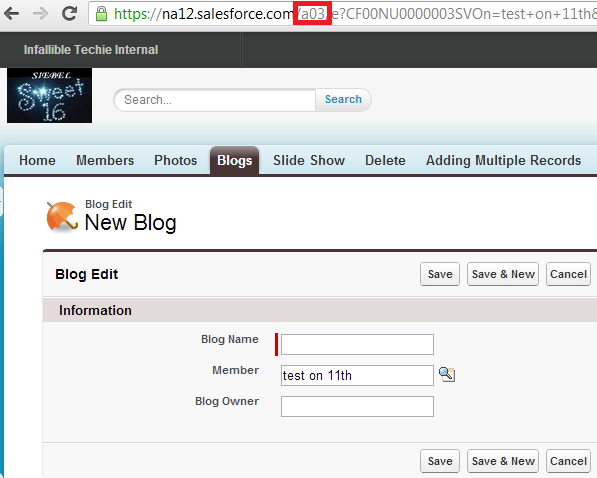Click the Search button
Viewport: 597px width, 478px height.
[x=343, y=100]
